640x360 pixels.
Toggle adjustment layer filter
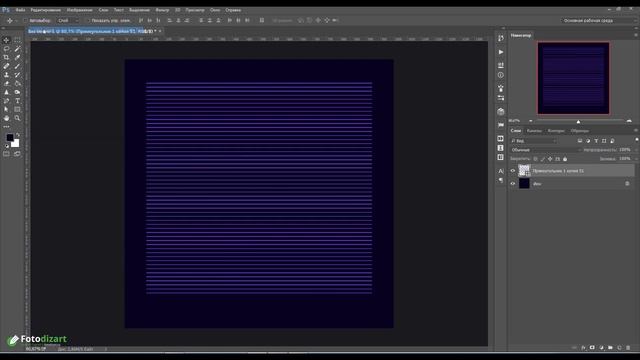point(588,141)
